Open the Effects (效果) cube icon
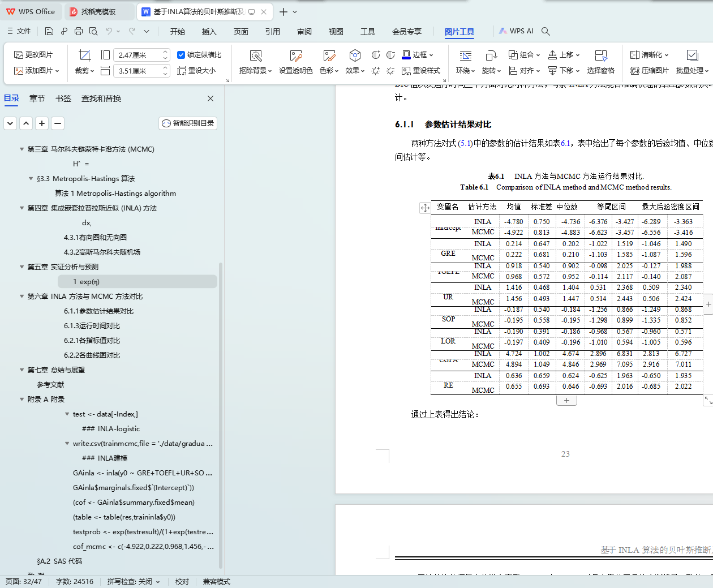The height and width of the screenshot is (588, 713). point(355,55)
